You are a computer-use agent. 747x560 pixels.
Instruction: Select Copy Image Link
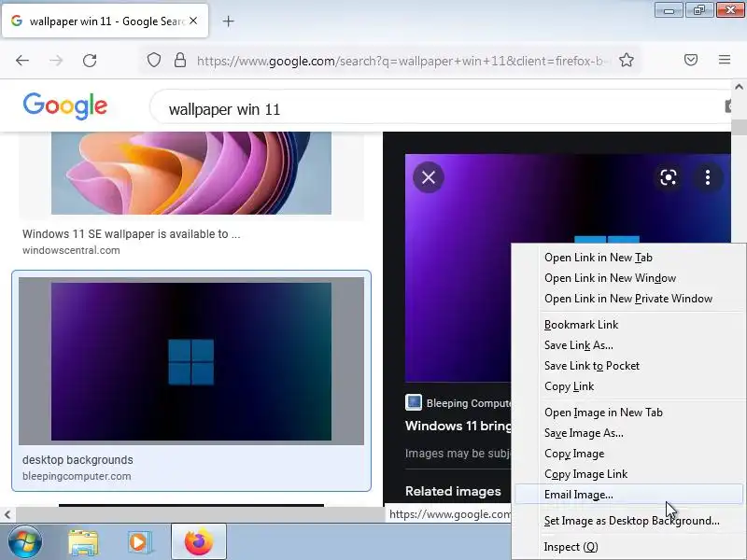586,474
